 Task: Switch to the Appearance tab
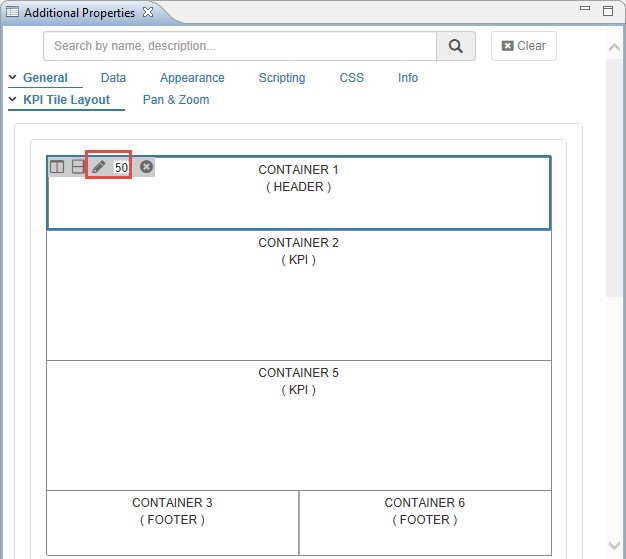192,78
